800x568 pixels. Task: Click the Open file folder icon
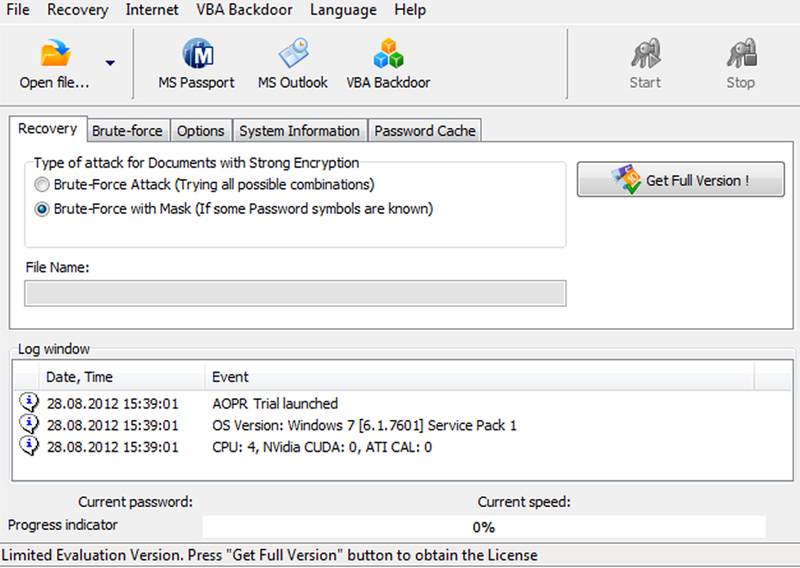pyautogui.click(x=55, y=53)
